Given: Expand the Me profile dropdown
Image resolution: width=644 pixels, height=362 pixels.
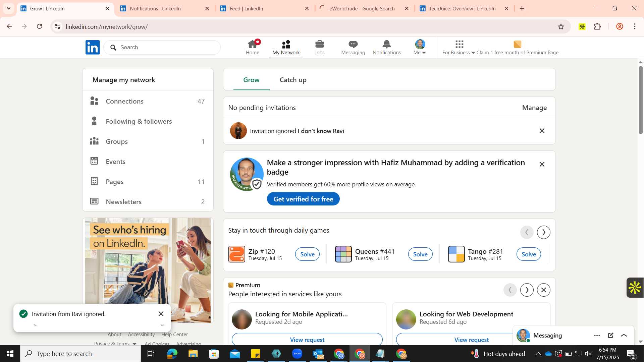Looking at the screenshot, I should coord(420,47).
